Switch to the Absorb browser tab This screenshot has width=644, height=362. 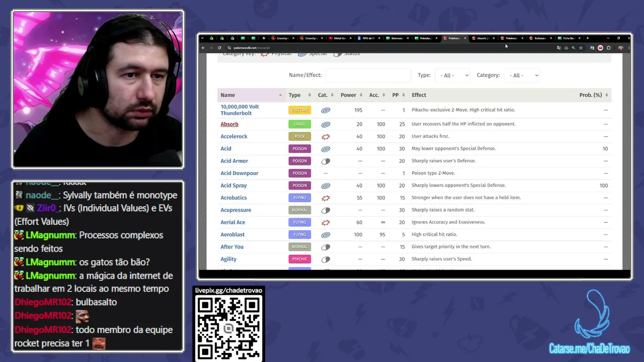(x=483, y=38)
